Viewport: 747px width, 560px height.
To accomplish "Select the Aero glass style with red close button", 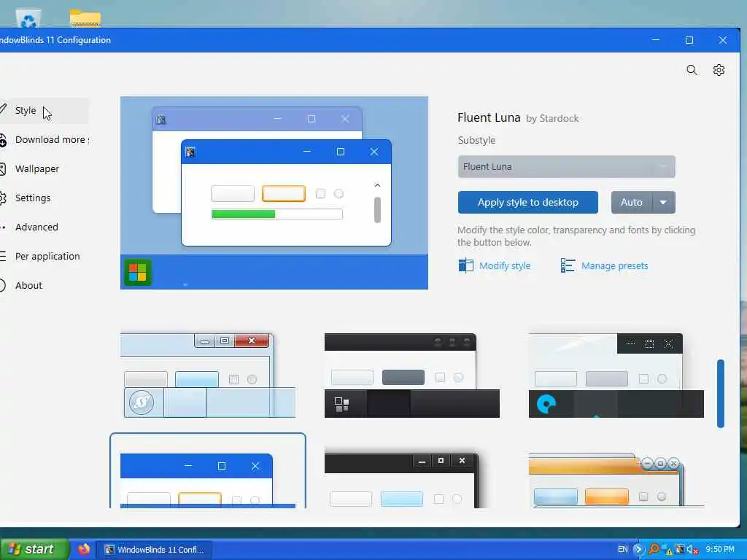I will [x=208, y=376].
